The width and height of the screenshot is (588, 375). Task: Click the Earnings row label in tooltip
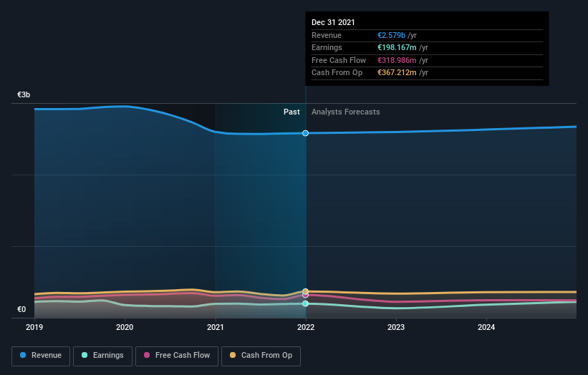pyautogui.click(x=327, y=47)
